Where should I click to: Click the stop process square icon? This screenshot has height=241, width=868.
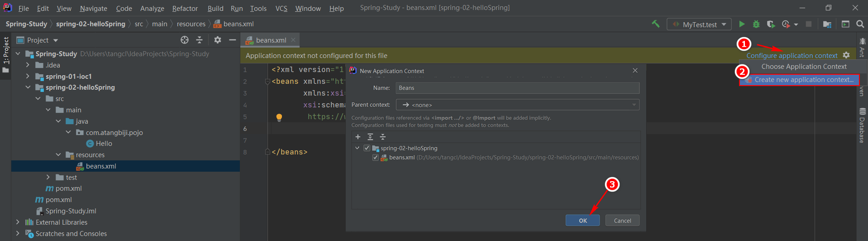click(809, 24)
